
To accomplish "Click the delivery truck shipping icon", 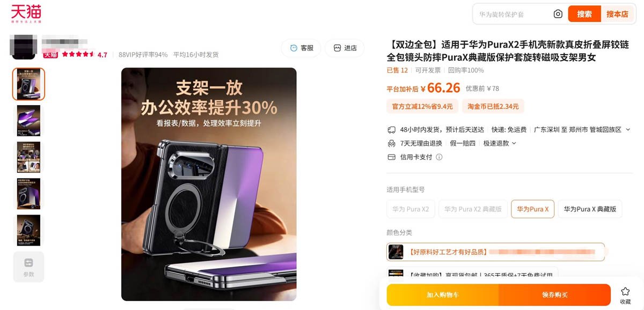I will (x=391, y=130).
